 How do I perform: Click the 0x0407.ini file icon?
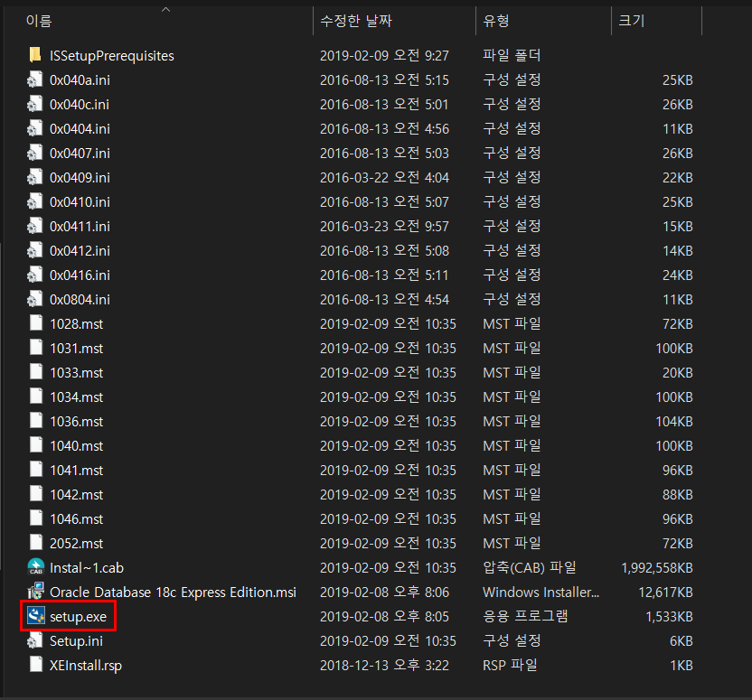(35, 153)
